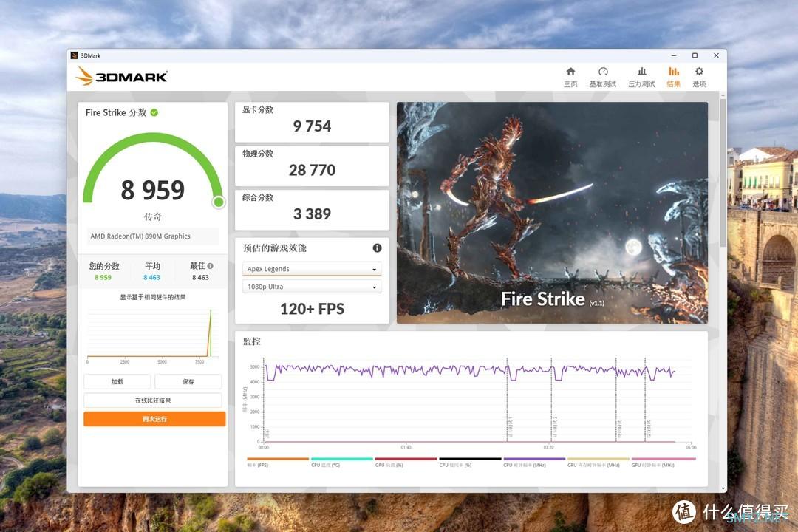Viewport: 798px width, 532px height.
Task: Switch to the 结果 results tab
Action: (x=673, y=78)
